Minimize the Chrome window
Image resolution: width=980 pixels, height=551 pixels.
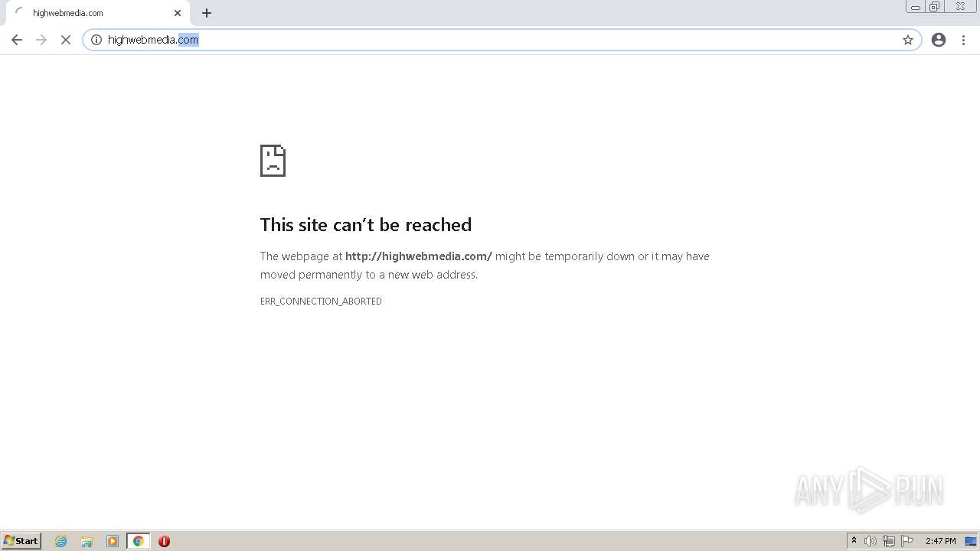point(916,7)
